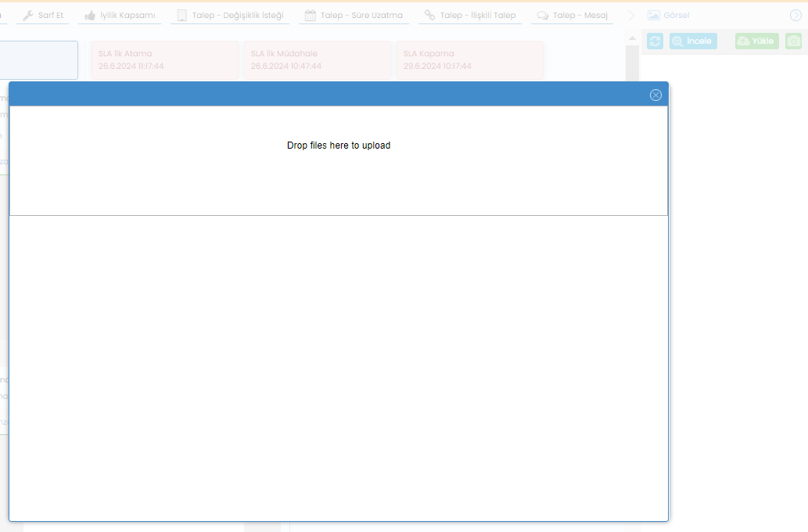Click the SLA İlk Müdahale card
The width and height of the screenshot is (808, 532).
(x=318, y=59)
